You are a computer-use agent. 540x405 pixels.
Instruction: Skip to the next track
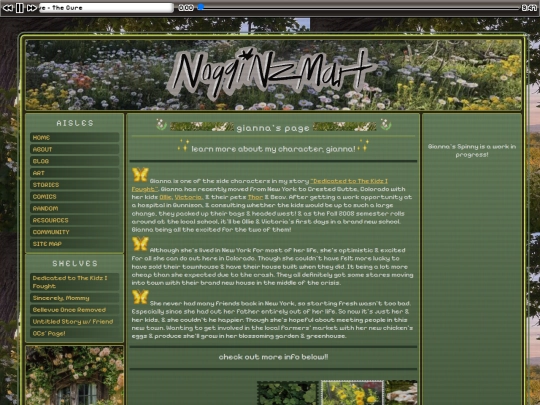pos(32,8)
